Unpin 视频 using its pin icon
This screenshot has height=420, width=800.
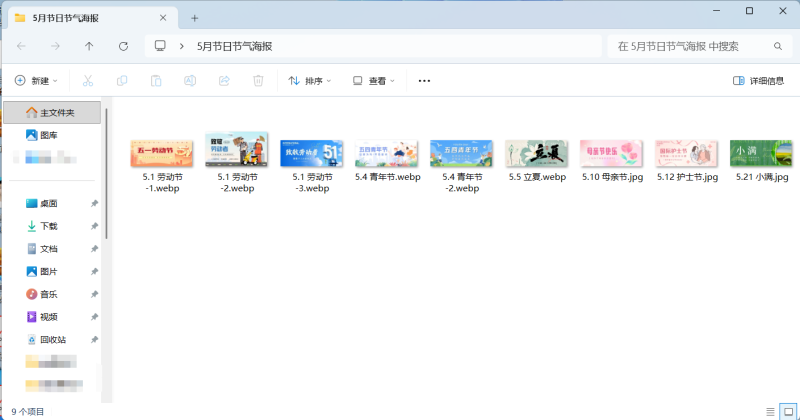[94, 317]
